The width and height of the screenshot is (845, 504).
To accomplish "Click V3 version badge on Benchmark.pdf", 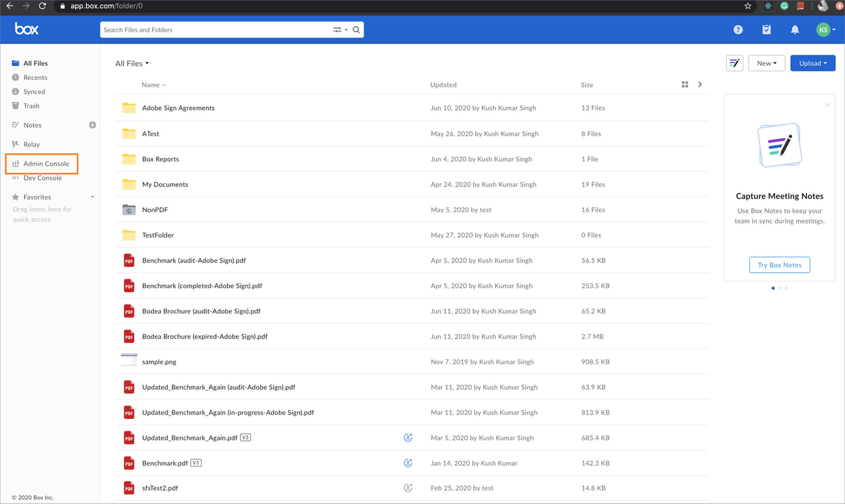I will click(196, 463).
